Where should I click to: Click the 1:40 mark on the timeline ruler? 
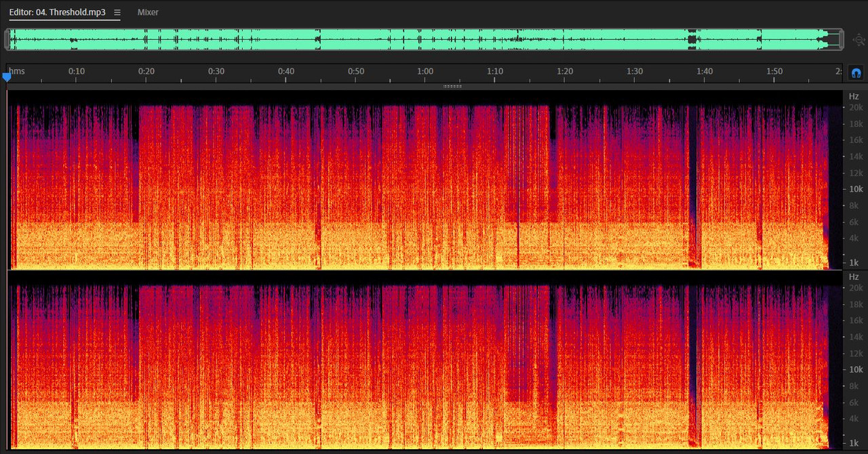pos(705,71)
